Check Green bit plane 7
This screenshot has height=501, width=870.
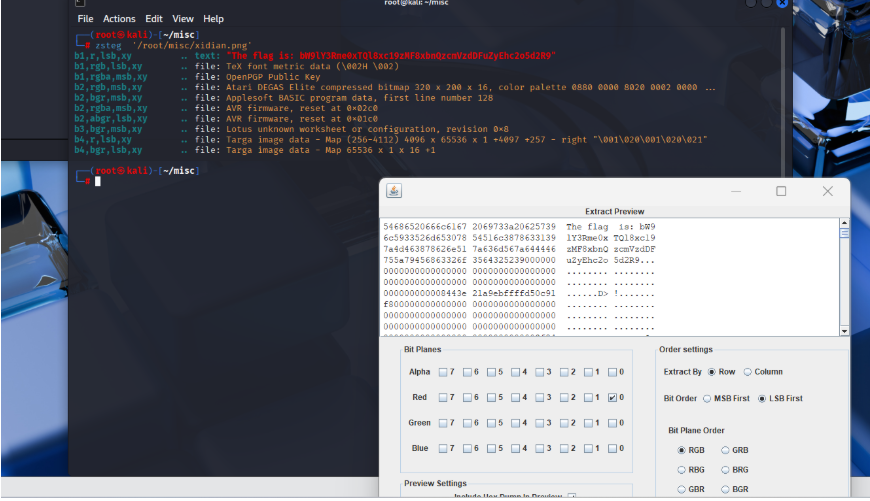point(443,423)
